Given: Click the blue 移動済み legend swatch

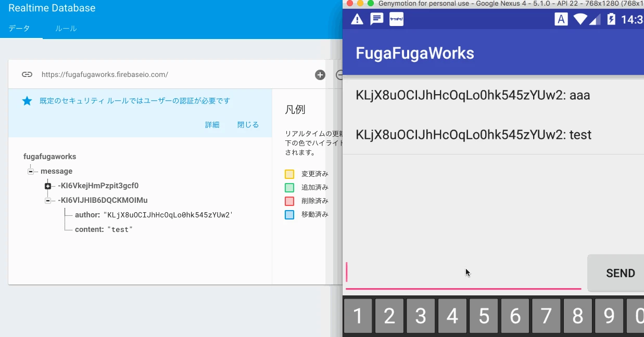Looking at the screenshot, I should [x=289, y=215].
